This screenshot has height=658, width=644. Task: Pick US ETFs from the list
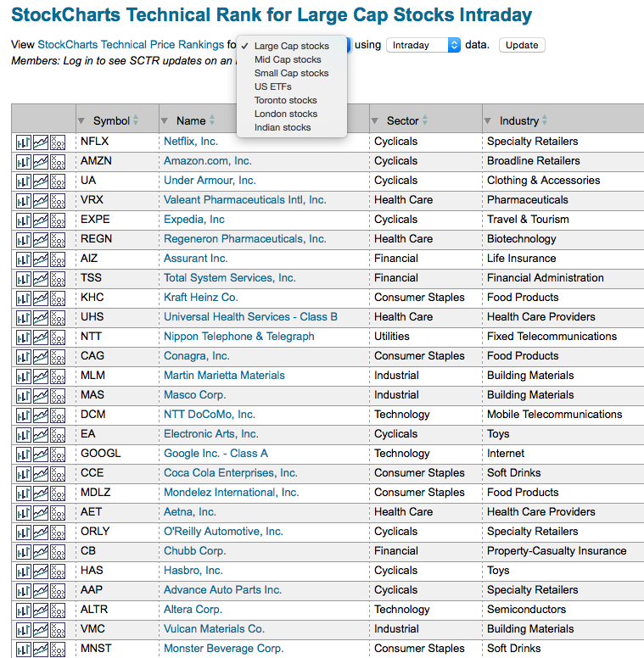coord(292,86)
